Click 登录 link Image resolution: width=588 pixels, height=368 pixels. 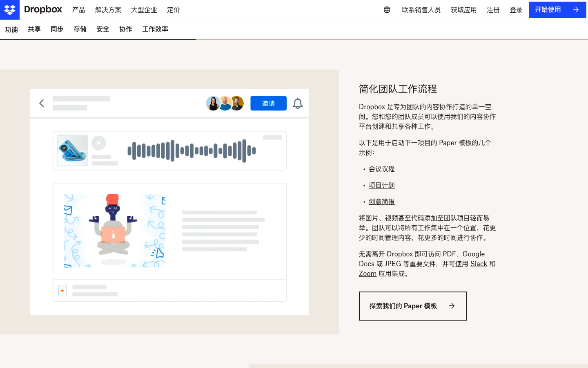[516, 10]
